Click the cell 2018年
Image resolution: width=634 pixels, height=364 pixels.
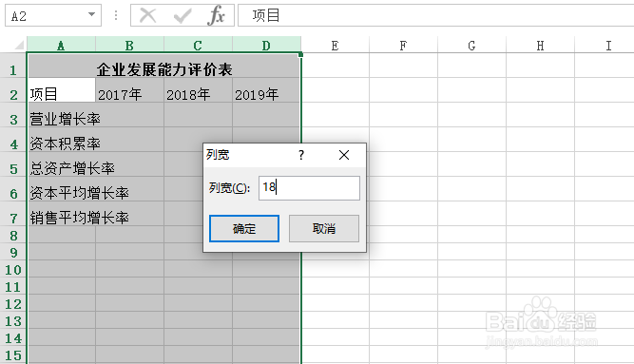pos(198,90)
